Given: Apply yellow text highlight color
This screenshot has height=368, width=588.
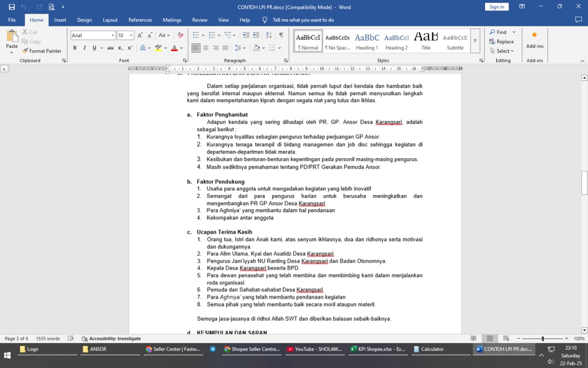Looking at the screenshot, I should tap(158, 48).
